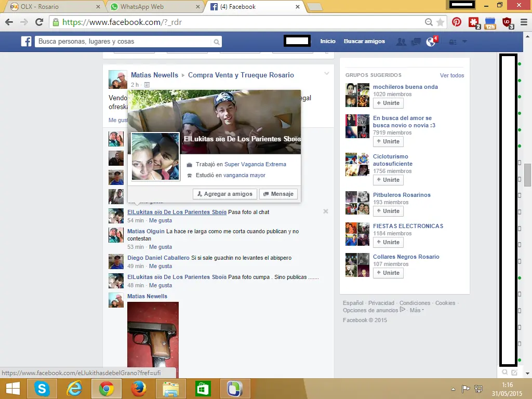The image size is (532, 399).
Task: Open the Chrome hamburger menu
Action: tap(523, 22)
